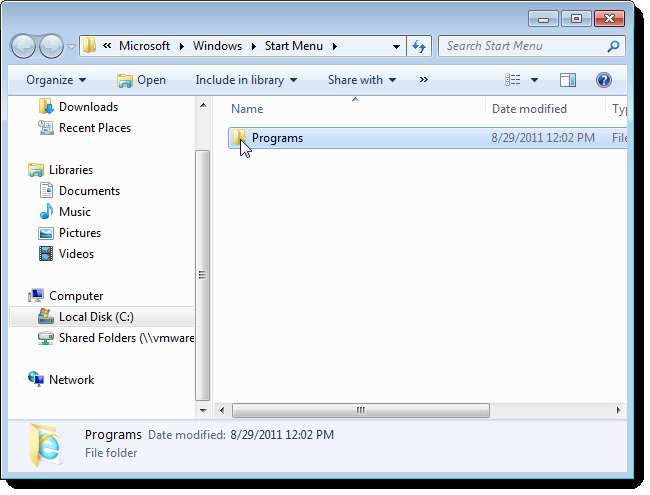
Task: Select Computer in the navigation pane
Action: pos(76,296)
